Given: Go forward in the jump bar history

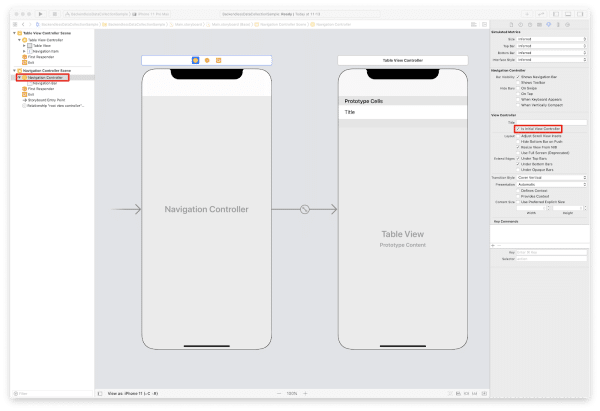Looking at the screenshot, I should (30, 24).
